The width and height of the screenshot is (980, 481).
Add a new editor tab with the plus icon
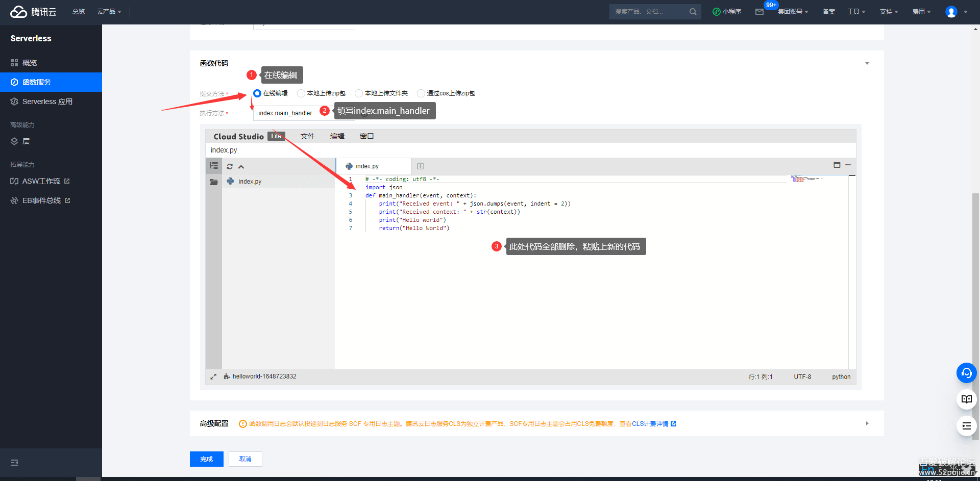(421, 166)
